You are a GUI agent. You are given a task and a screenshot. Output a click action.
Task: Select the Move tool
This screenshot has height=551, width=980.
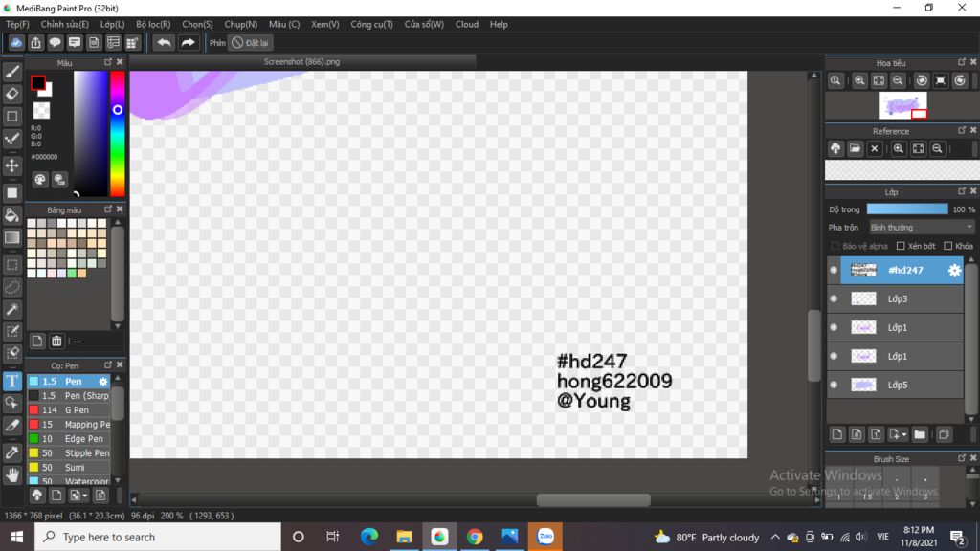point(11,165)
